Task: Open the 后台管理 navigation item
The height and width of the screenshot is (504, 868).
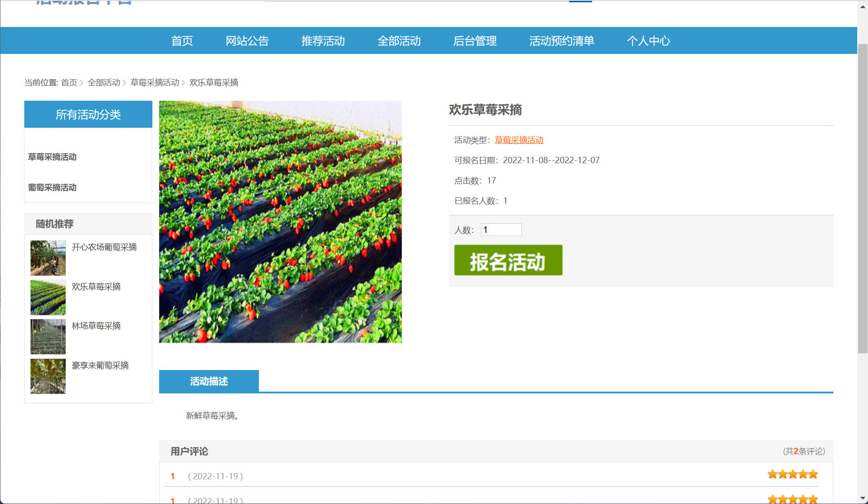Action: (475, 41)
